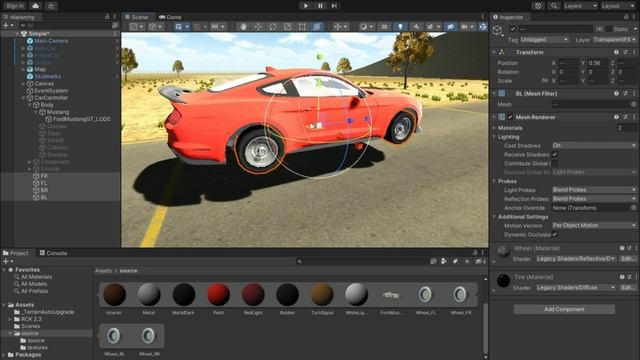Switch to the Scene tab
Image resolution: width=640 pixels, height=360 pixels.
click(x=137, y=17)
